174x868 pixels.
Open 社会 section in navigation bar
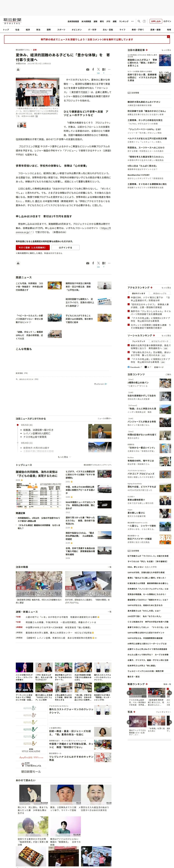(17, 30)
